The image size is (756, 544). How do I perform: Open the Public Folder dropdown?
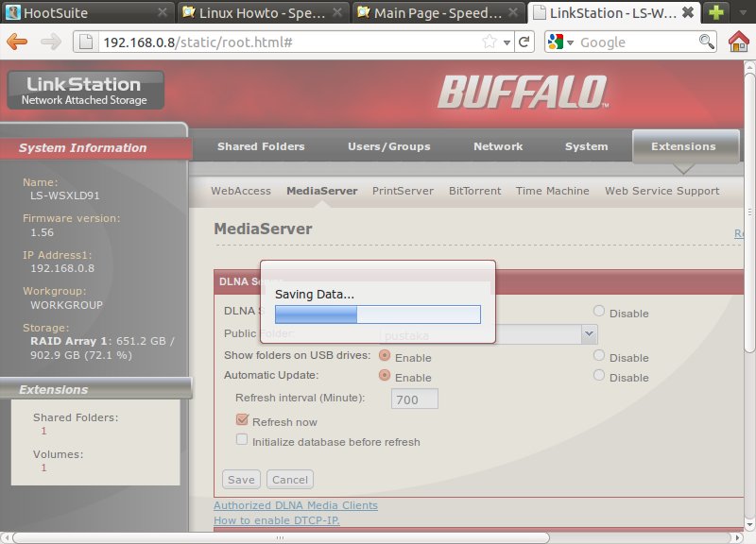589,334
